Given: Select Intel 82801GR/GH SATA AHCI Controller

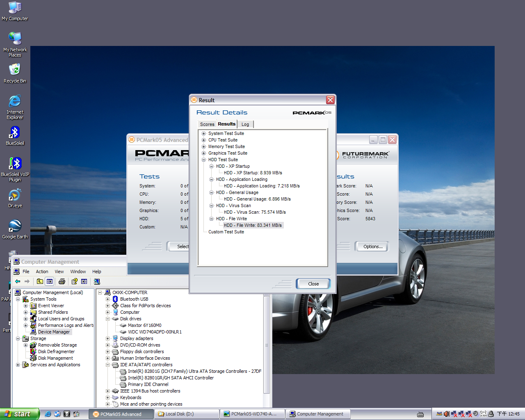Looking at the screenshot, I should [x=171, y=378].
